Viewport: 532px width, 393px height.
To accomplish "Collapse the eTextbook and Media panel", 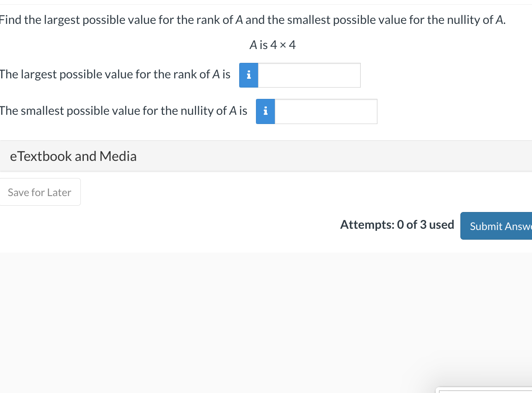I will pos(73,156).
